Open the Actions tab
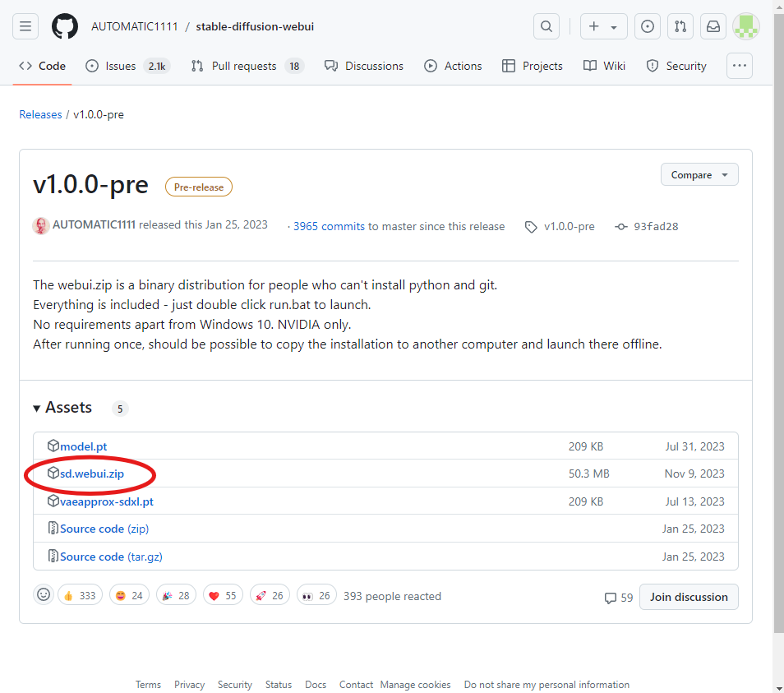The image size is (784, 693). click(453, 66)
